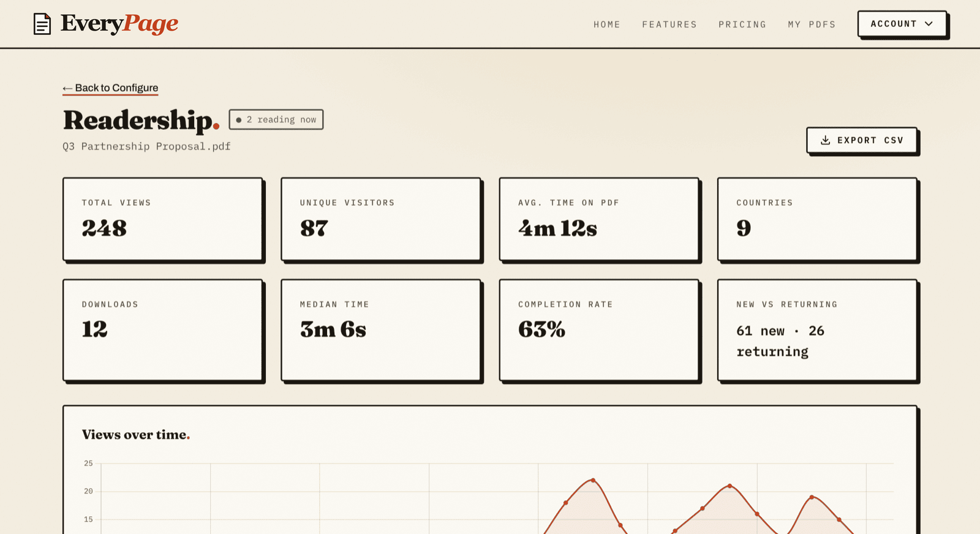This screenshot has width=980, height=534.
Task: Click the Views over time heading
Action: pos(136,435)
